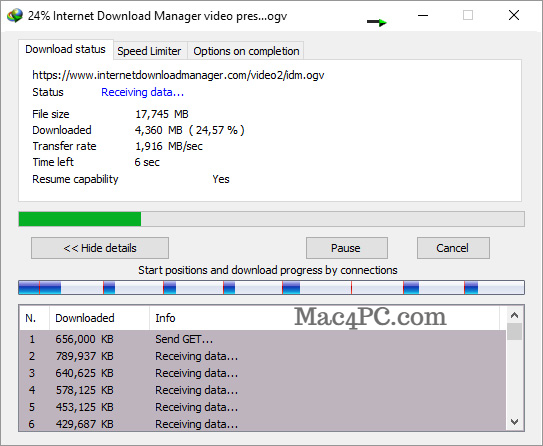
Task: Cancel the download
Action: [453, 248]
